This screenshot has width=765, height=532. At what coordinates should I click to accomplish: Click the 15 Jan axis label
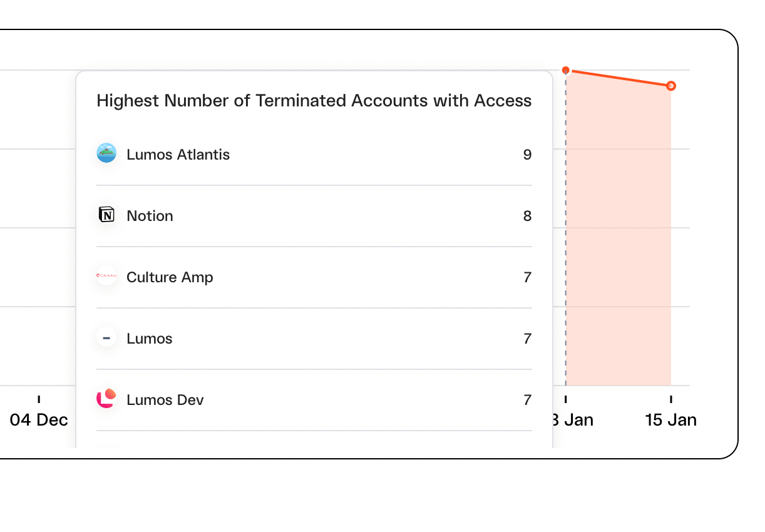tap(671, 419)
